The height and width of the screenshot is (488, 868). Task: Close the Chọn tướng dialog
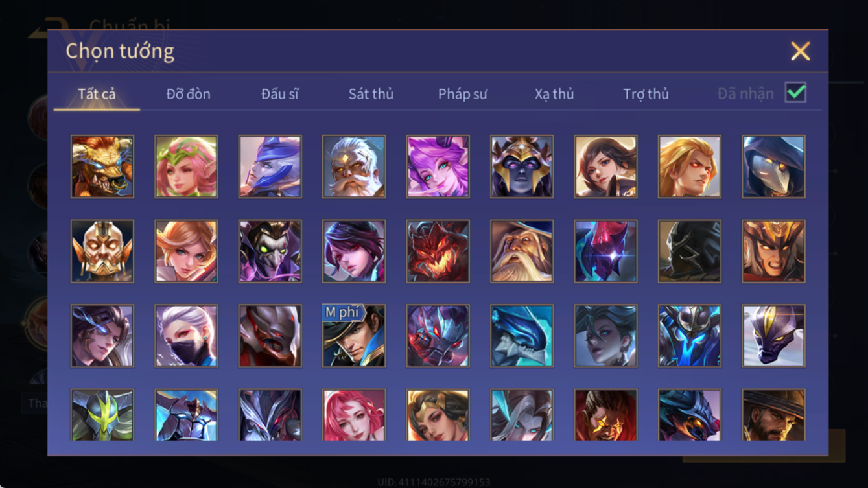(801, 51)
